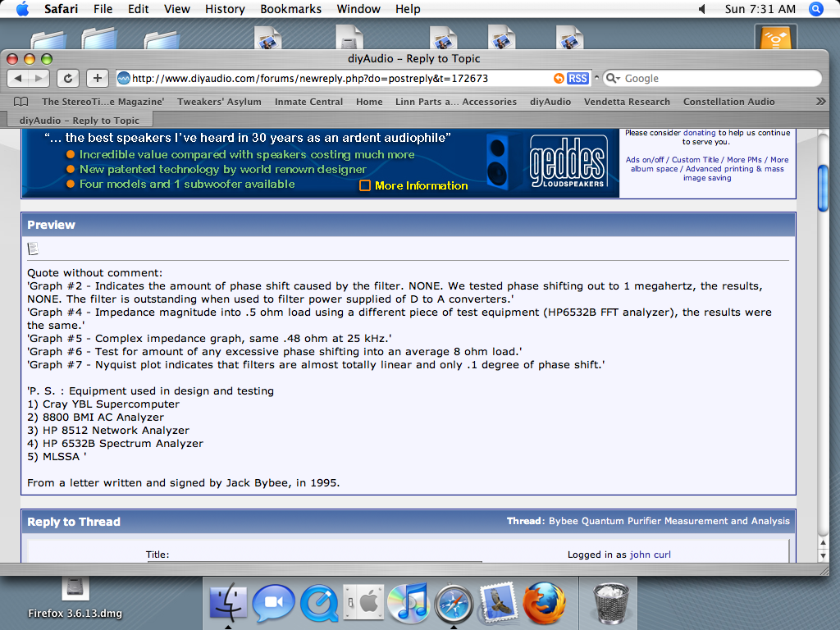This screenshot has height=630, width=840.
Task: Open the Window menu
Action: pyautogui.click(x=358, y=9)
